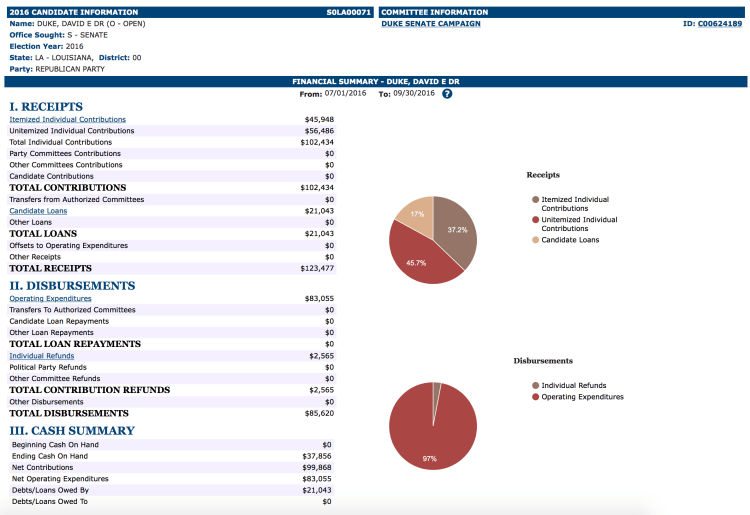
Task: Click the Individual Refunds legend color swatch
Action: pyautogui.click(x=536, y=385)
